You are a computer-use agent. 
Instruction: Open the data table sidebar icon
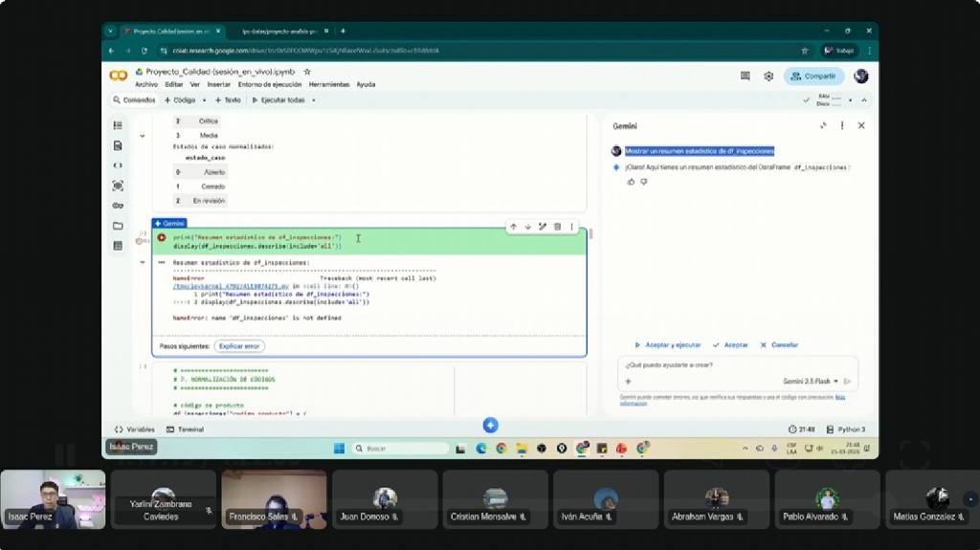click(118, 246)
